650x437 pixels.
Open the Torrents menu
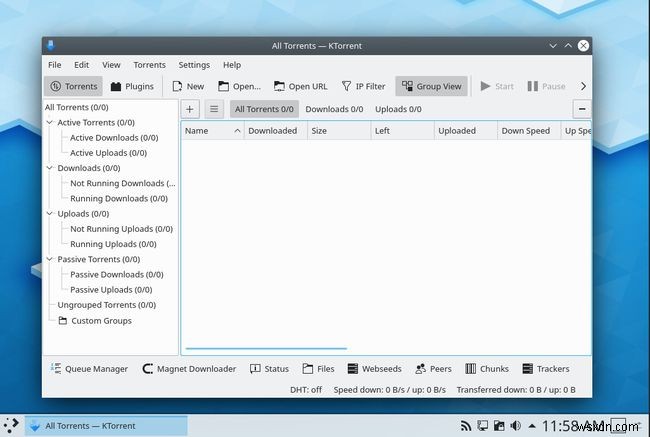click(x=149, y=65)
